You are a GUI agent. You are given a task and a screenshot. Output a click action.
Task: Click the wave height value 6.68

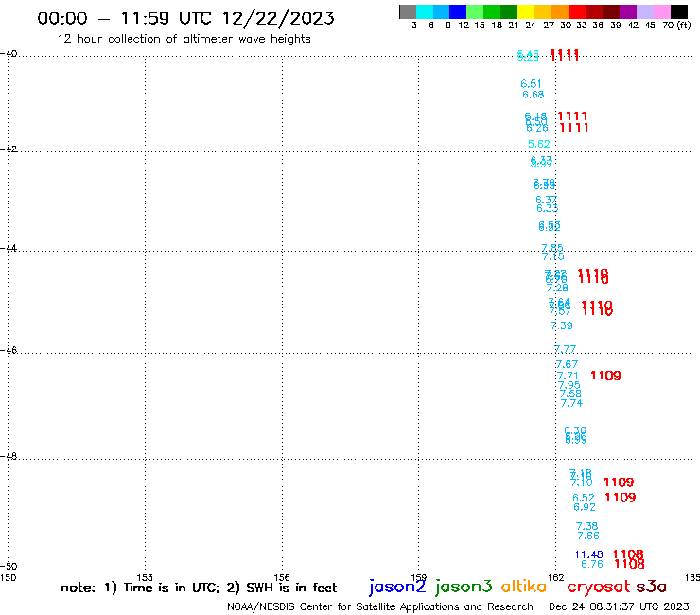pyautogui.click(x=533, y=95)
